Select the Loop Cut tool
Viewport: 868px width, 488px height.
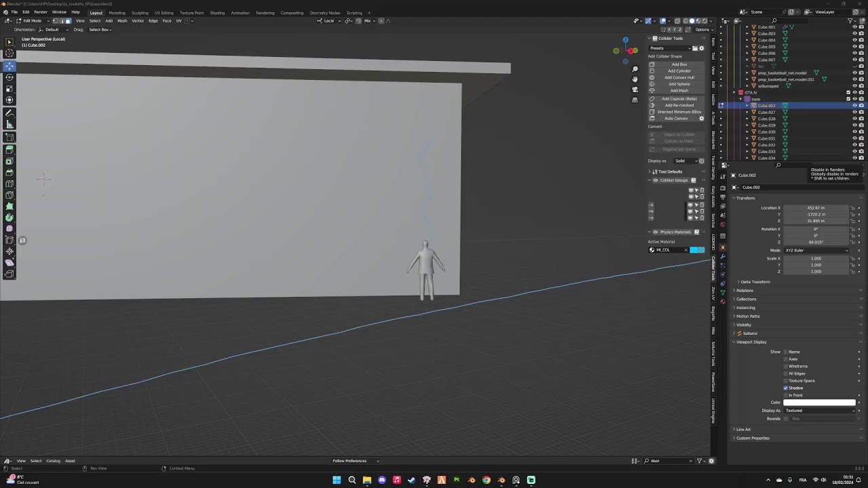9,184
